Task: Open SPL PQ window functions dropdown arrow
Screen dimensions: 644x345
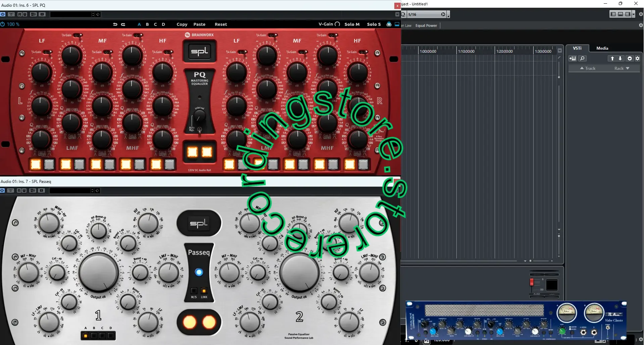Action: [397, 14]
